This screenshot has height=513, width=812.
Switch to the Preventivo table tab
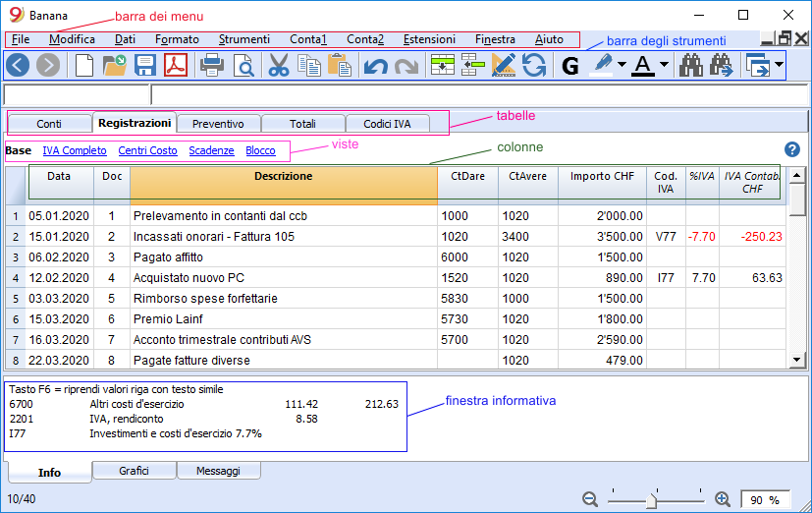pos(218,124)
